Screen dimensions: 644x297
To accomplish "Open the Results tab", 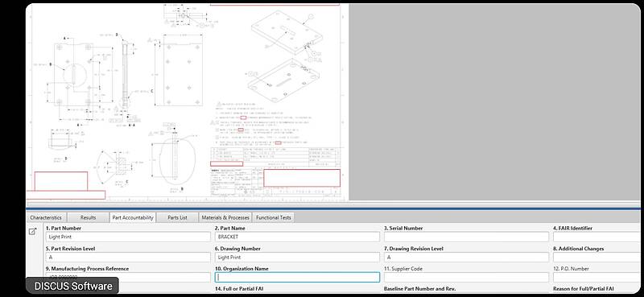I will click(x=88, y=217).
